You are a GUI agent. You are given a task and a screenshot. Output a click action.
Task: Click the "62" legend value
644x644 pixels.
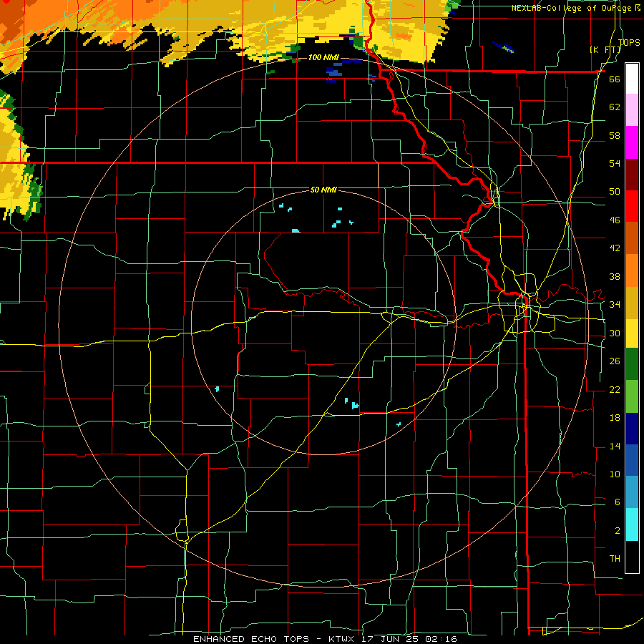coord(615,107)
